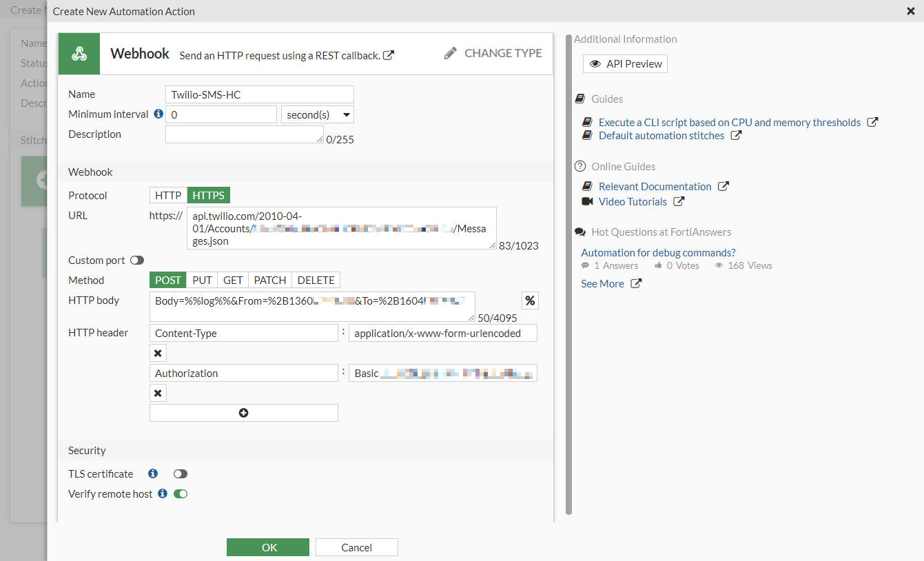
Task: Click inside the Name input field
Action: pos(260,94)
